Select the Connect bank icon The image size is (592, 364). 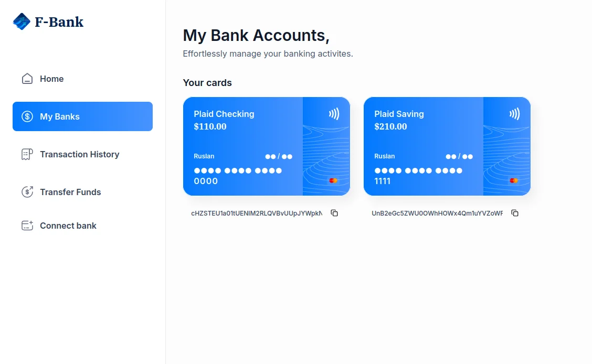[x=27, y=226]
